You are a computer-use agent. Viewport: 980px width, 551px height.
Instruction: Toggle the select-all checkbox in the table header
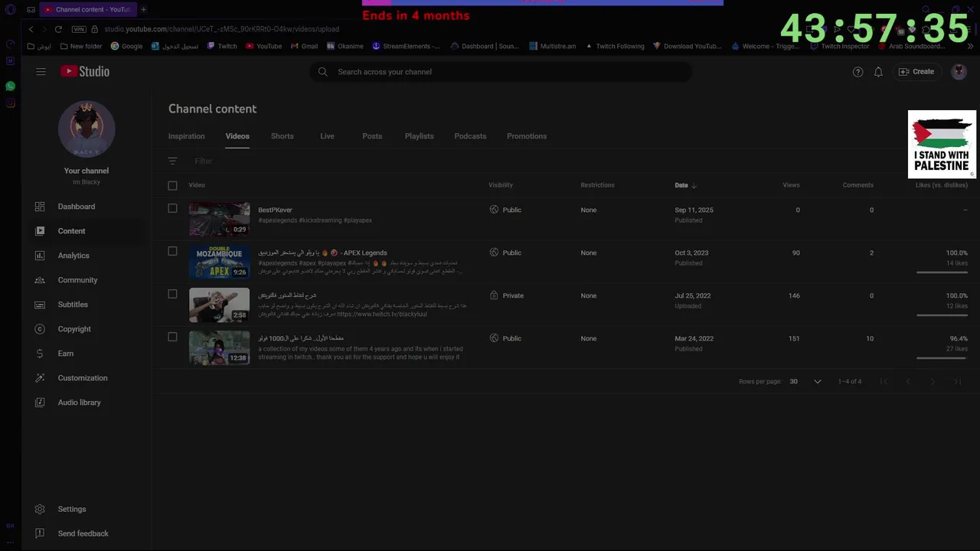(172, 185)
